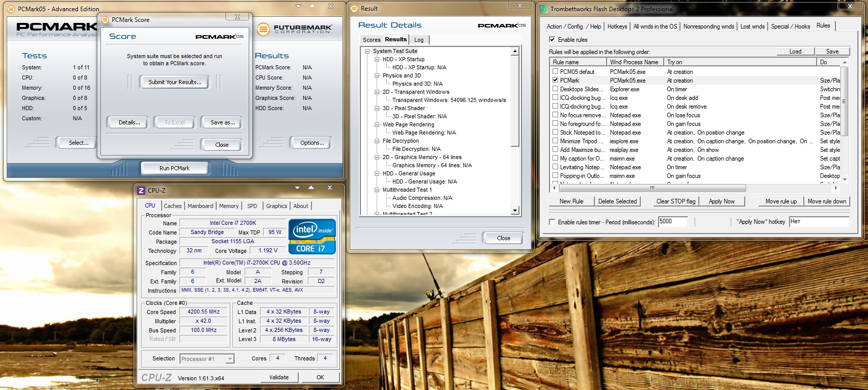
Task: Collapse the 2D - Transparent Windows node
Action: (377, 92)
